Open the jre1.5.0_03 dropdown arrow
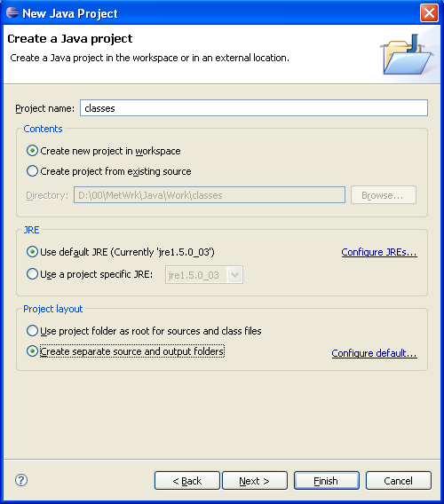This screenshot has width=444, height=504. coord(234,275)
